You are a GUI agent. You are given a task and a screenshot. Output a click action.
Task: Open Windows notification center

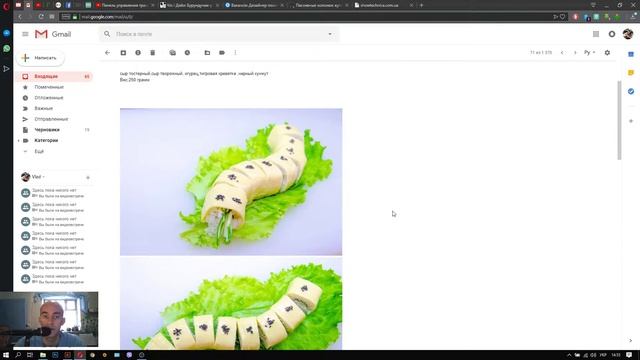629,355
